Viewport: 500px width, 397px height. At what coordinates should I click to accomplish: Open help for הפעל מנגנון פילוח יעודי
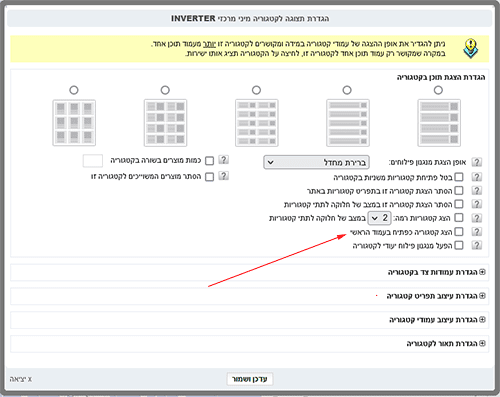point(477,245)
